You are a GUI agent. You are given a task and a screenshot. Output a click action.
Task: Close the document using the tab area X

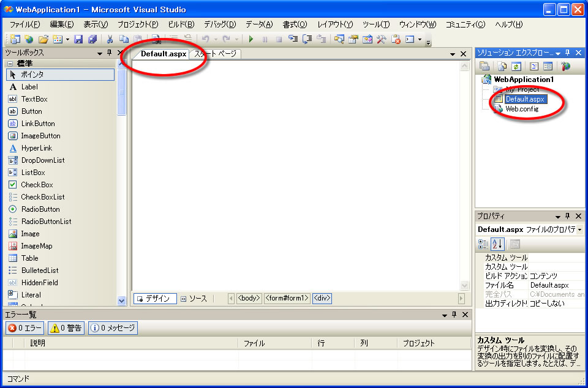[464, 54]
